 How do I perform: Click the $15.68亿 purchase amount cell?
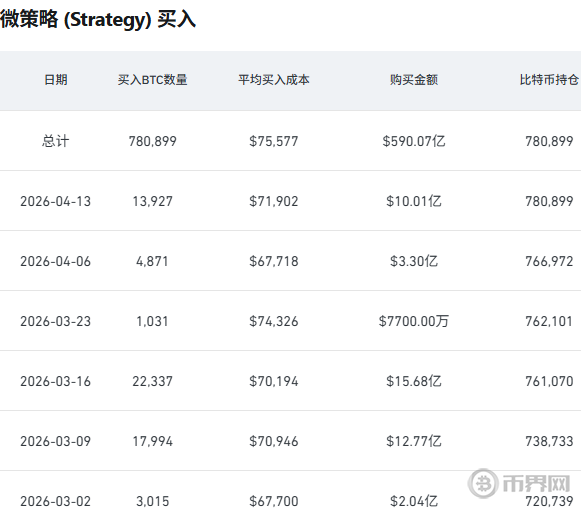[414, 381]
